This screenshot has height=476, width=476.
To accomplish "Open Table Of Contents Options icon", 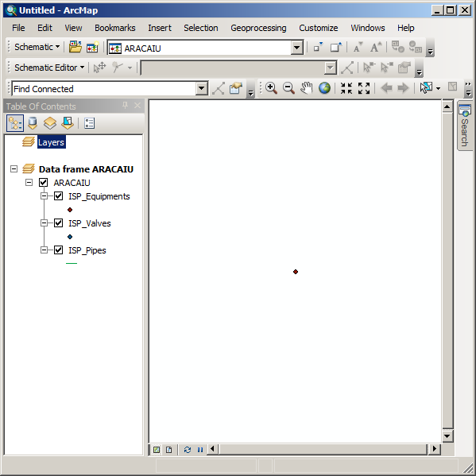I will 89,123.
